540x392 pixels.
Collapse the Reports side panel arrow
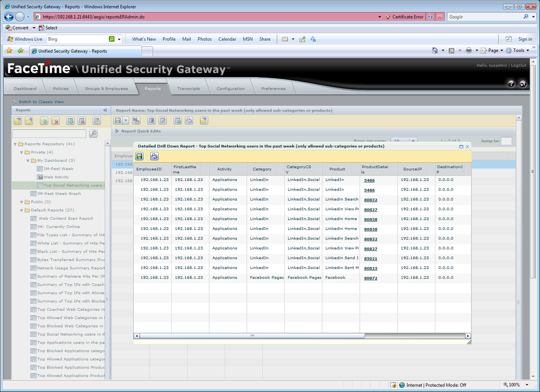pos(105,110)
